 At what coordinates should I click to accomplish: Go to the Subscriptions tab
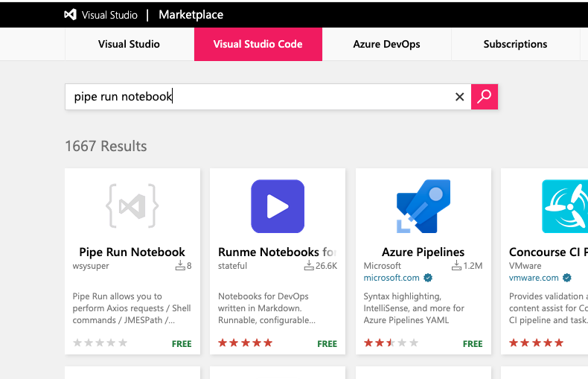tap(515, 44)
